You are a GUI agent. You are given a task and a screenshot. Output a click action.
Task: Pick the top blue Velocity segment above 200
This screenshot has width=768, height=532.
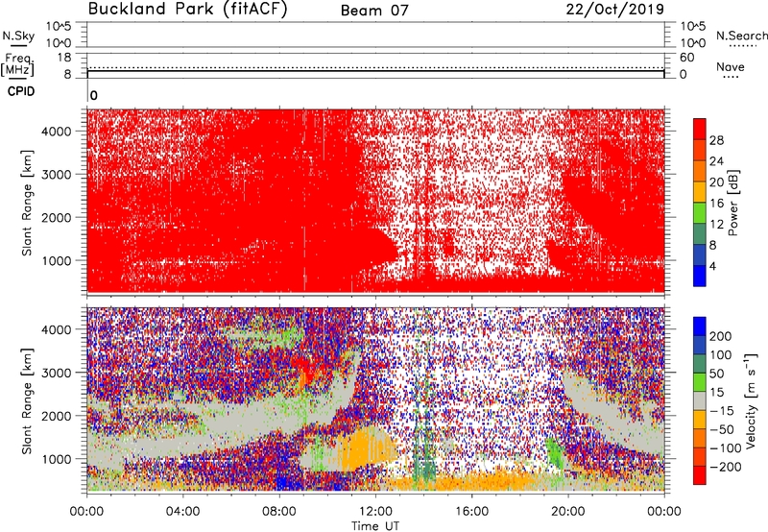(x=700, y=326)
